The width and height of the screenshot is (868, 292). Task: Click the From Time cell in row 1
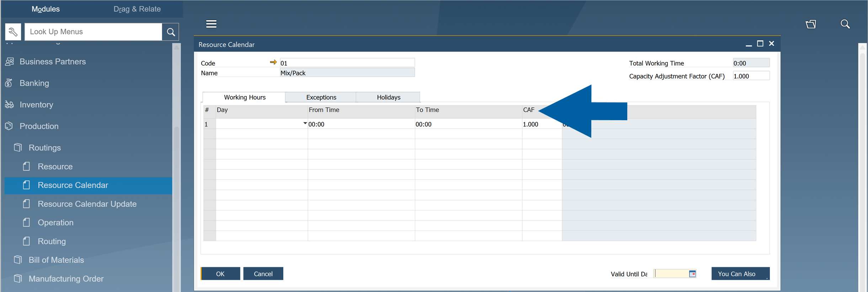tap(361, 124)
